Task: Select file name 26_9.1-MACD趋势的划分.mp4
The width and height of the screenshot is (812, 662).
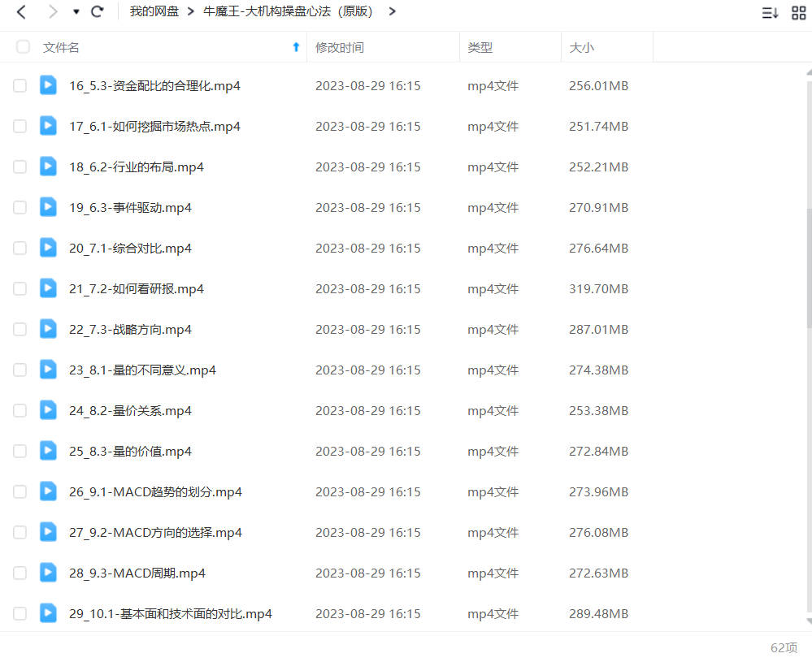Action: pyautogui.click(x=155, y=492)
